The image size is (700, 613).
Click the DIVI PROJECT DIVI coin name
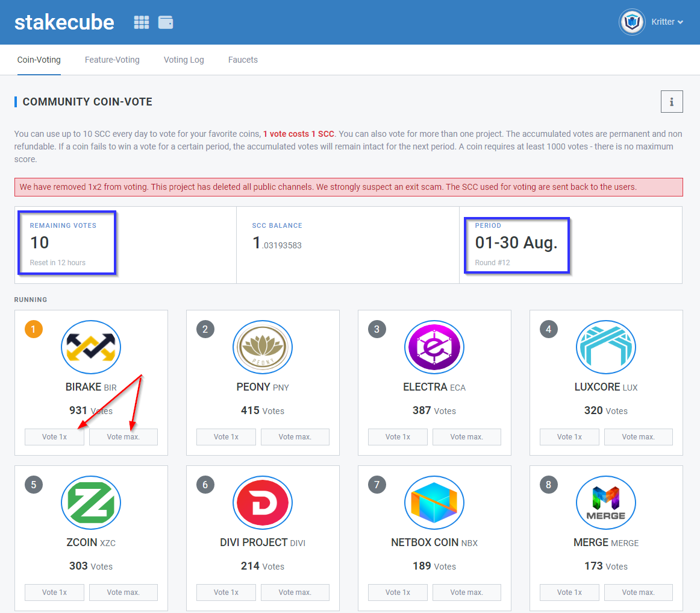[x=263, y=542]
